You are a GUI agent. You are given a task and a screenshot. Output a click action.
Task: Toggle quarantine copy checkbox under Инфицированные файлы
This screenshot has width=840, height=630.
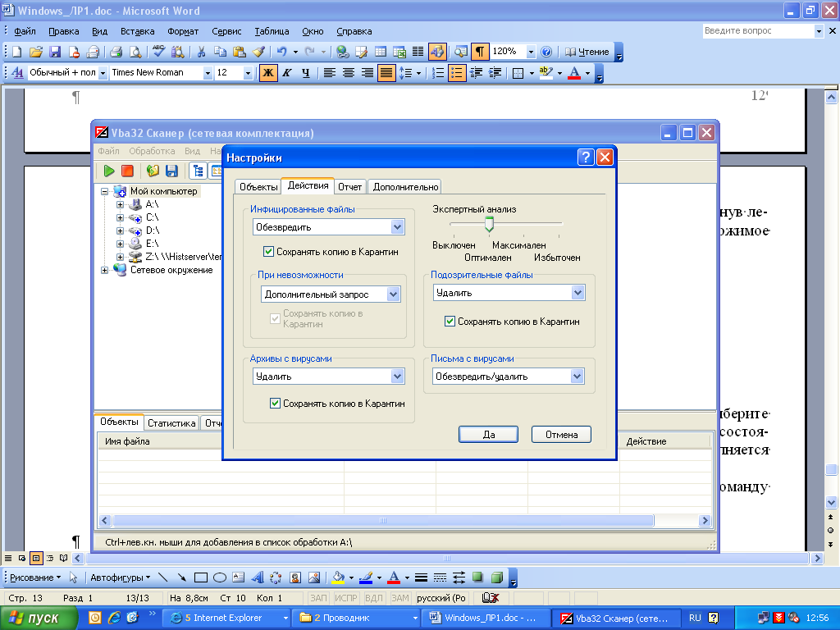pyautogui.click(x=269, y=251)
